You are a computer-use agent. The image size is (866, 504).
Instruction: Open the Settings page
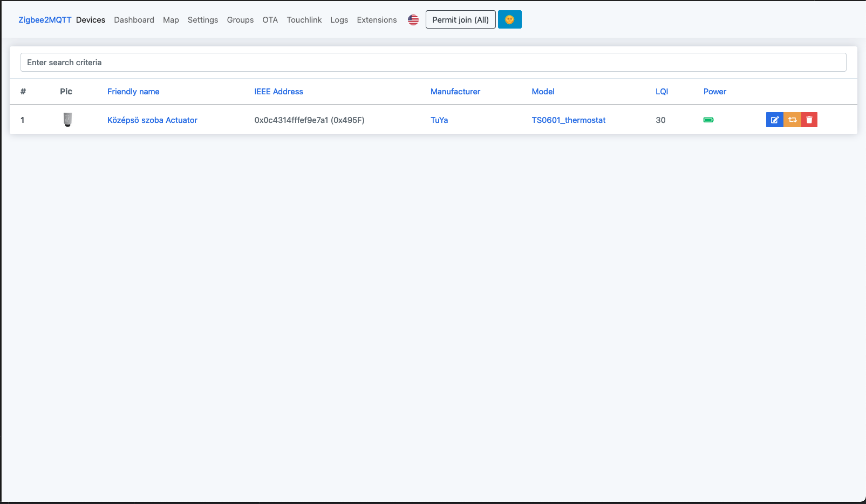pos(203,20)
